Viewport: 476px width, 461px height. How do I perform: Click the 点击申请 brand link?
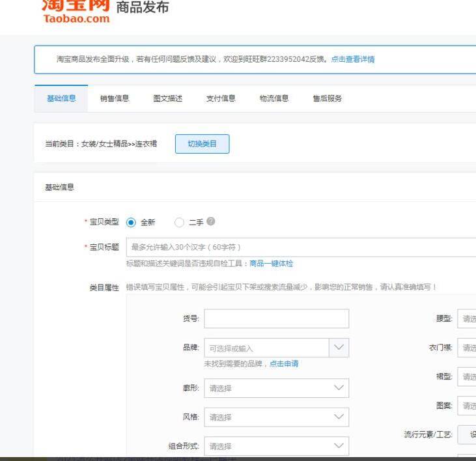click(284, 363)
